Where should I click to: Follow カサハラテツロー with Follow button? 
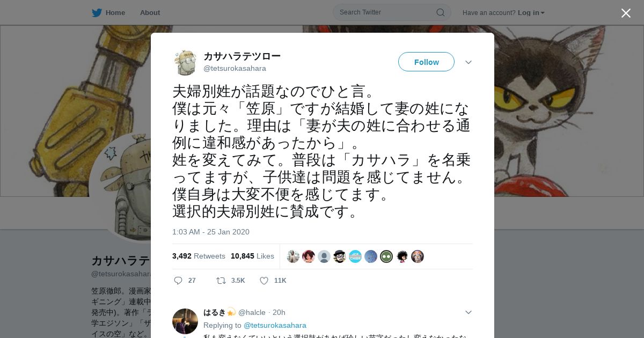click(426, 62)
